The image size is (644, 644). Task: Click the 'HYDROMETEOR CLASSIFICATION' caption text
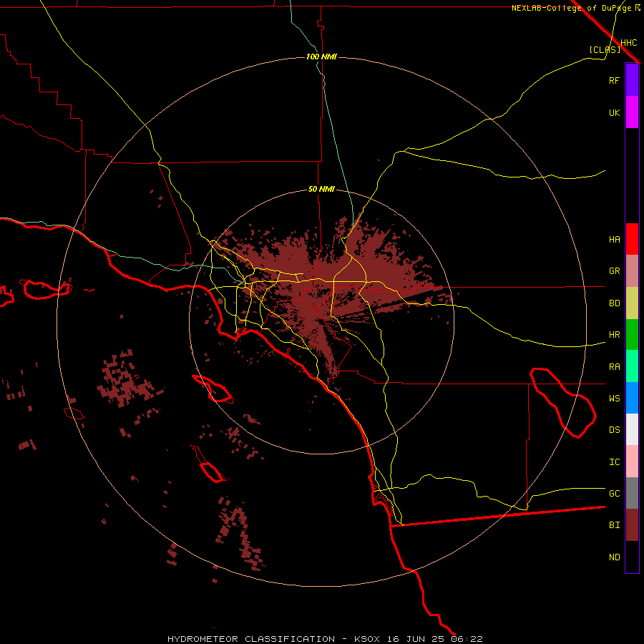[x=251, y=639]
